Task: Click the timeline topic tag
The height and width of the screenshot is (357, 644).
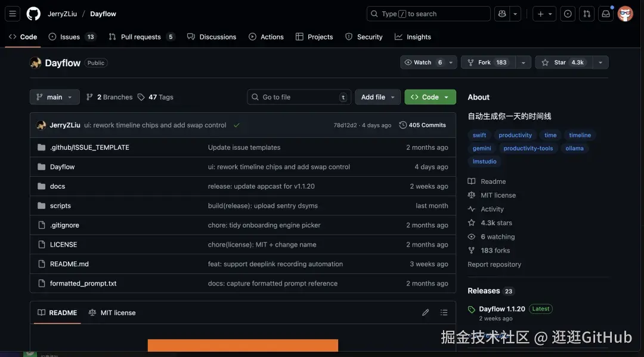Action: coord(580,135)
